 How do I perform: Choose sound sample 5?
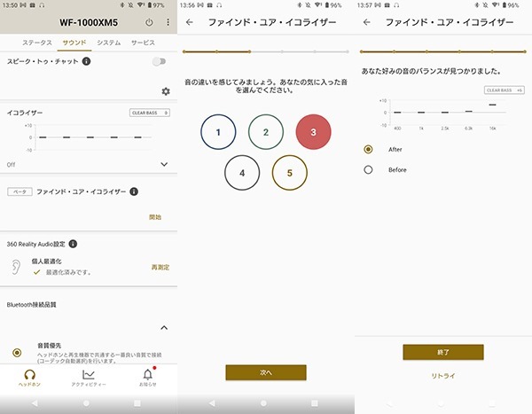pos(289,173)
